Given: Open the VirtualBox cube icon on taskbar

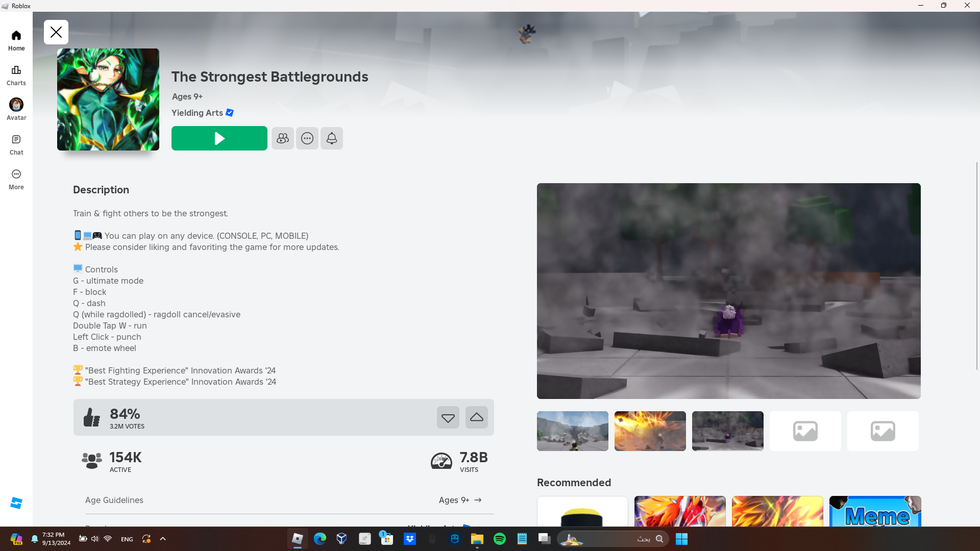Looking at the screenshot, I should pyautogui.click(x=342, y=539).
